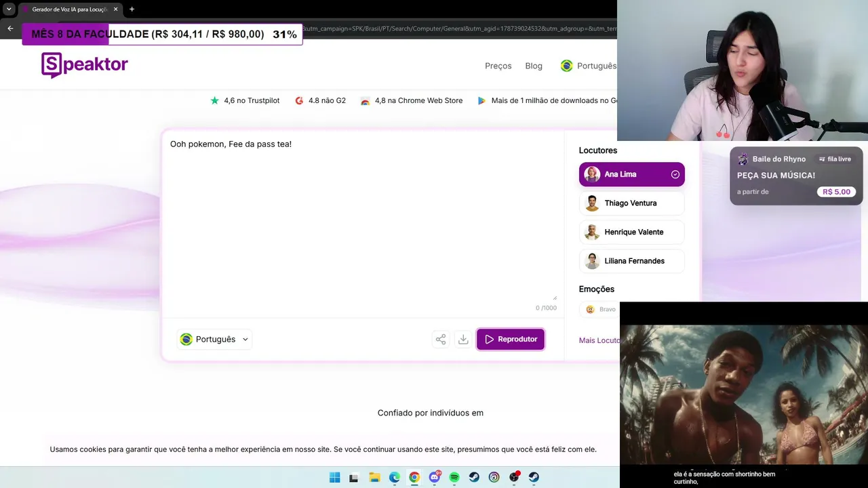868x488 pixels.
Task: Click Thiago Ventura's avatar picture
Action: point(592,203)
